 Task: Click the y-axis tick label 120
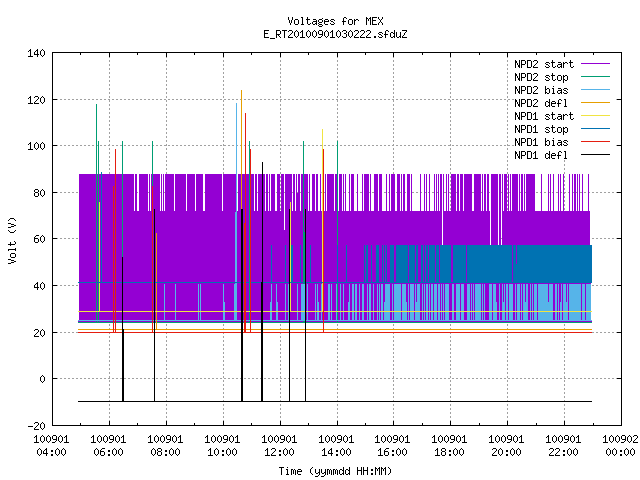[x=36, y=100]
